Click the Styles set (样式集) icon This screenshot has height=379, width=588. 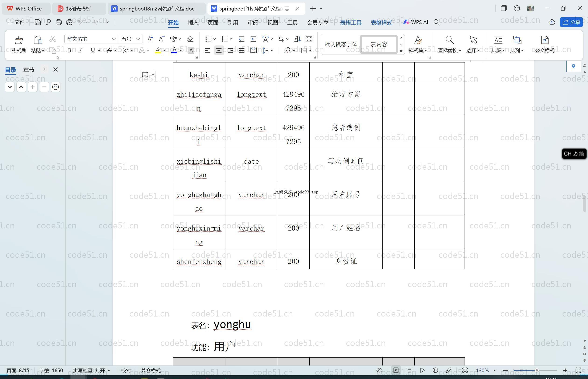coord(418,40)
